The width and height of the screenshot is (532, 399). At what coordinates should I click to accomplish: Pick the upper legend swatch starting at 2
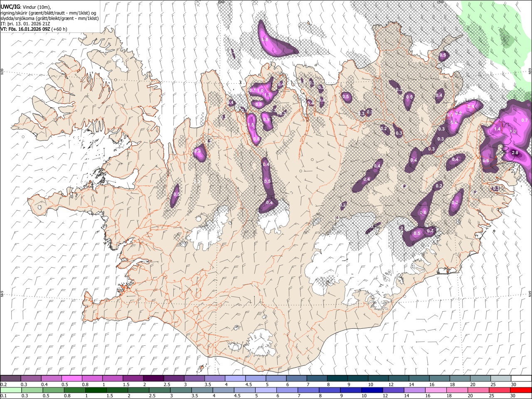point(153,379)
